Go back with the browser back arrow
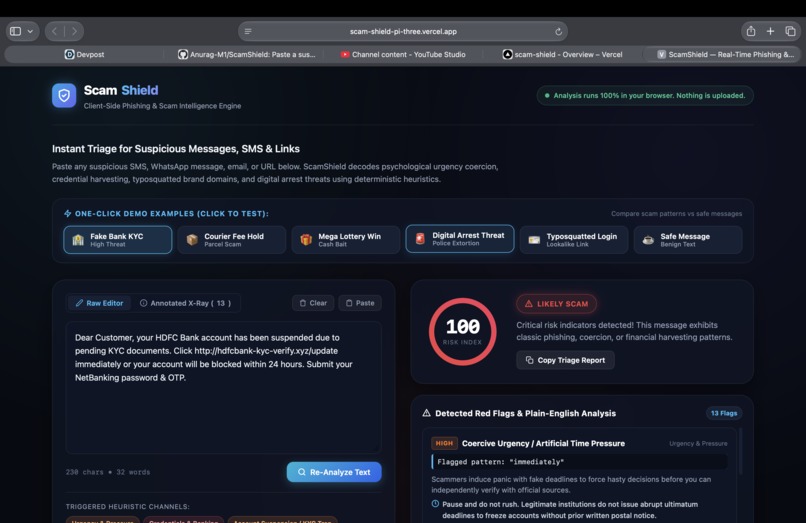 click(54, 31)
